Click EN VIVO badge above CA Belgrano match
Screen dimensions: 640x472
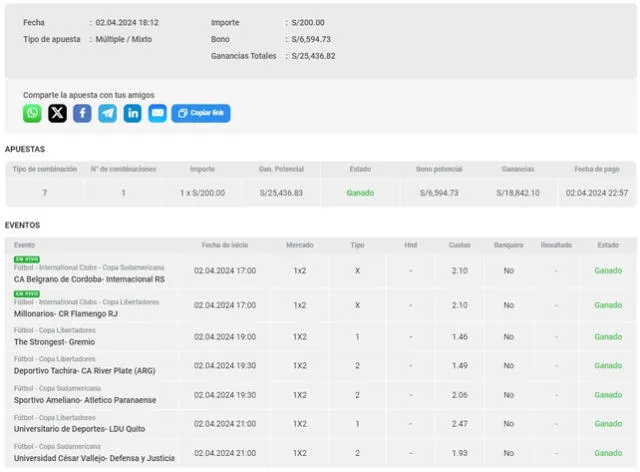pos(27,259)
